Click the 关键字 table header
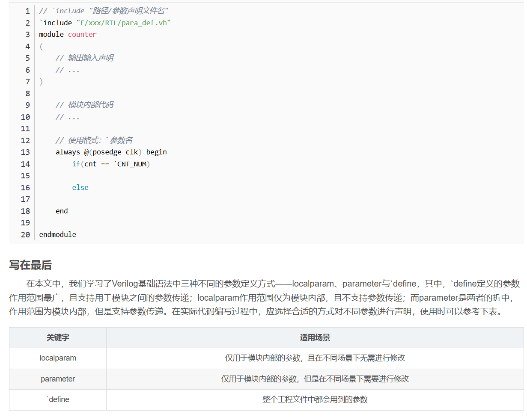This screenshot has width=527, height=420. coord(57,338)
